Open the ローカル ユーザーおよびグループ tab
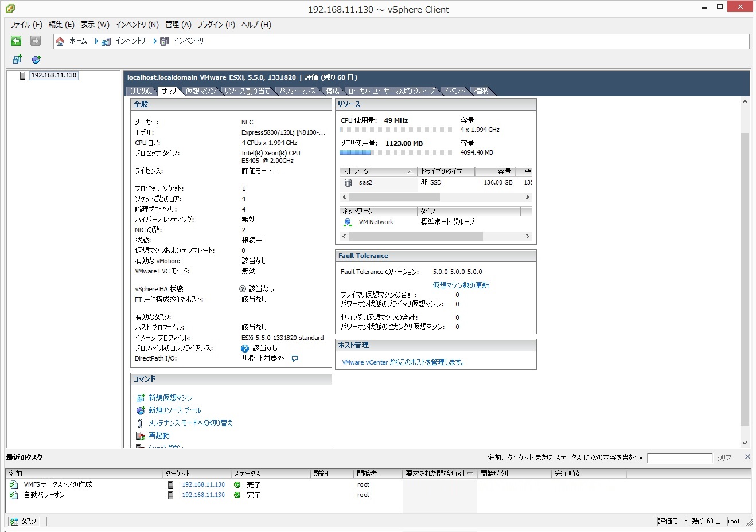 click(392, 91)
